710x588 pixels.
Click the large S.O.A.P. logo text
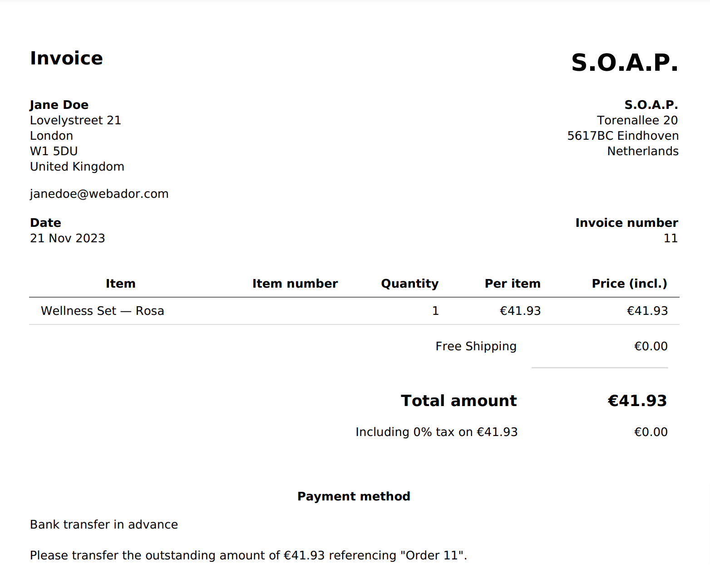624,63
